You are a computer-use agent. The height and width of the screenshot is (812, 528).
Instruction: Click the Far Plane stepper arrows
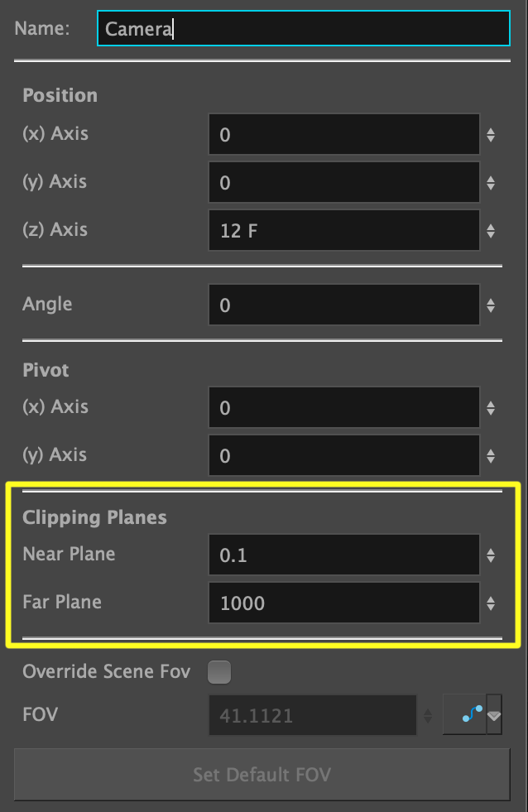click(491, 604)
